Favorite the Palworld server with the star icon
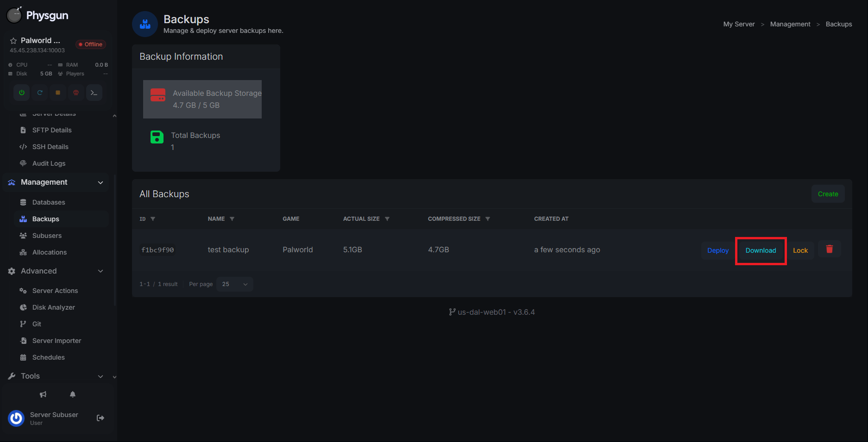The image size is (868, 442). 13,41
